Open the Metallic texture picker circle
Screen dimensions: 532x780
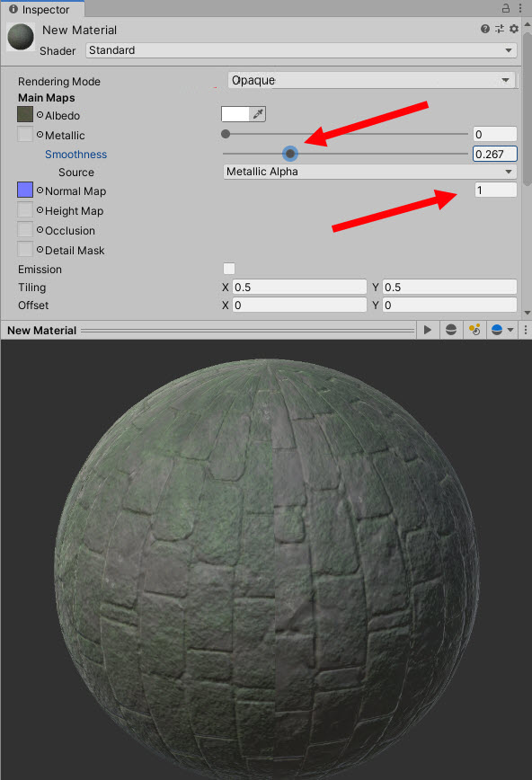click(x=40, y=135)
